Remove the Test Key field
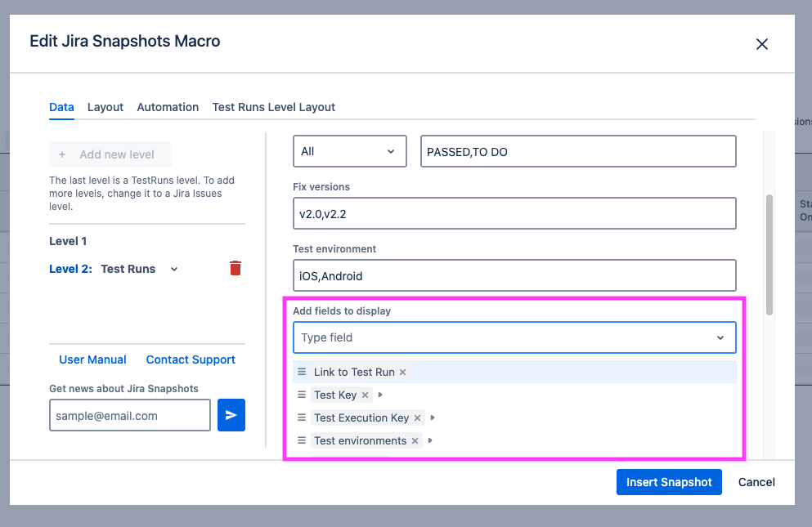 (365, 395)
